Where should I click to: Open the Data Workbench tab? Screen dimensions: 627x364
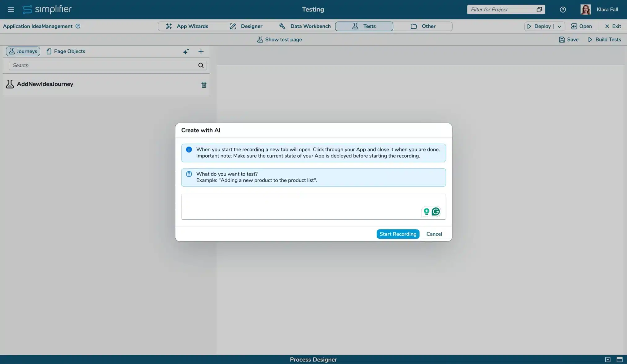305,26
